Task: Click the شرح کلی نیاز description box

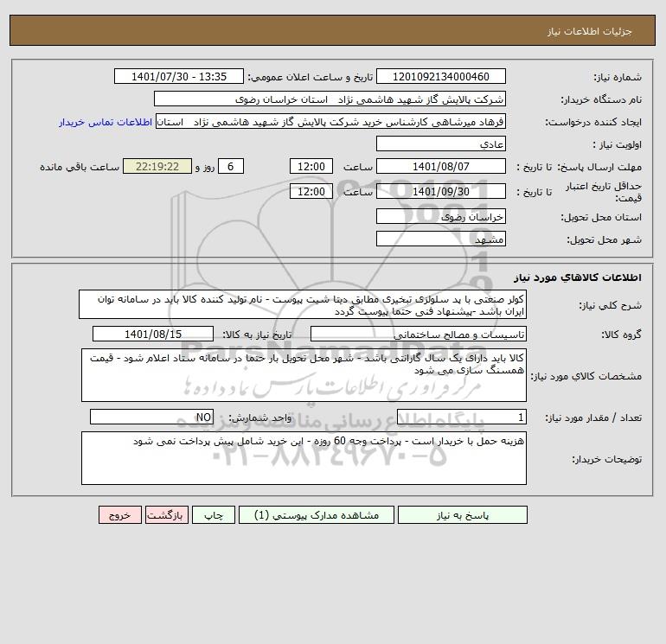Action: coord(303,304)
